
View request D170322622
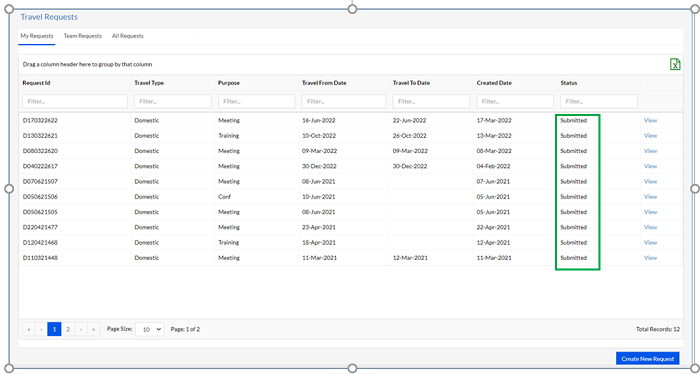coord(650,121)
